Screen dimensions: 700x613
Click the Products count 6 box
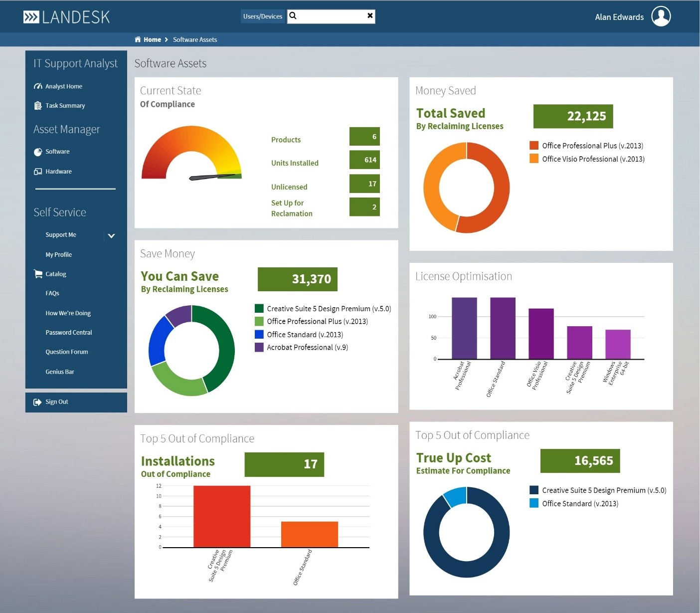click(x=364, y=137)
